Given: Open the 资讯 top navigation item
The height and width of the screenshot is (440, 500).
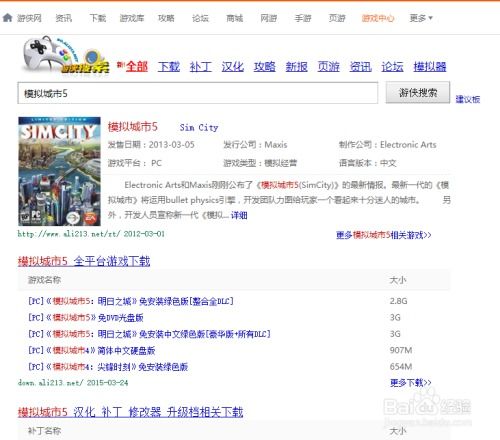Looking at the screenshot, I should [64, 18].
